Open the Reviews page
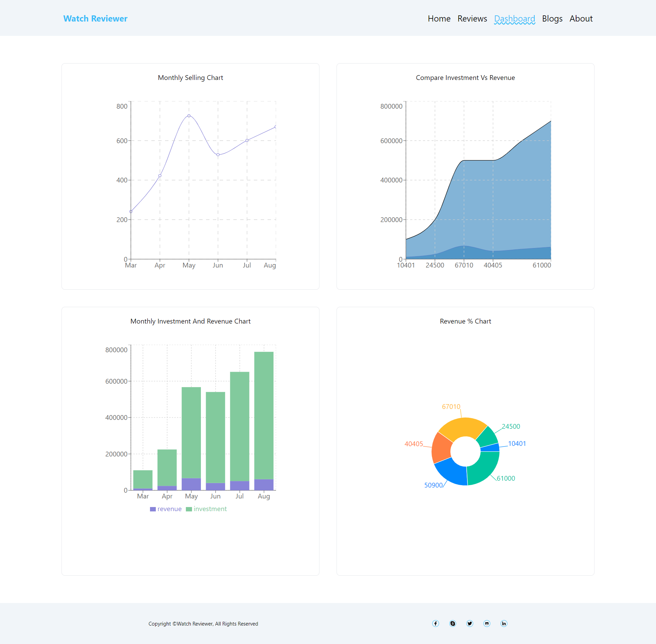This screenshot has width=656, height=644. [x=472, y=18]
